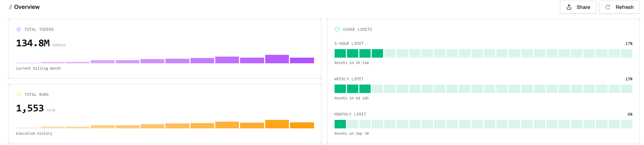Click the Overview heading
This screenshot has height=145, width=644.
(27, 7)
